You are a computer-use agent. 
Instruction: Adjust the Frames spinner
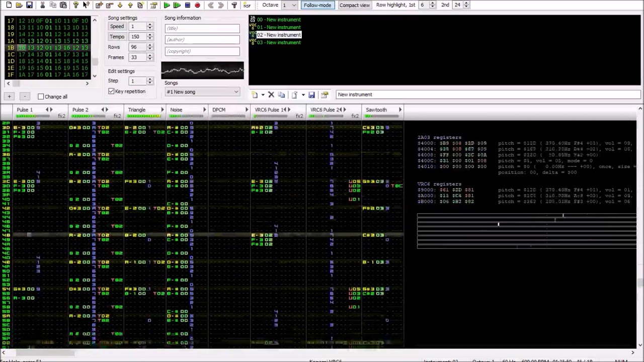[x=149, y=57]
